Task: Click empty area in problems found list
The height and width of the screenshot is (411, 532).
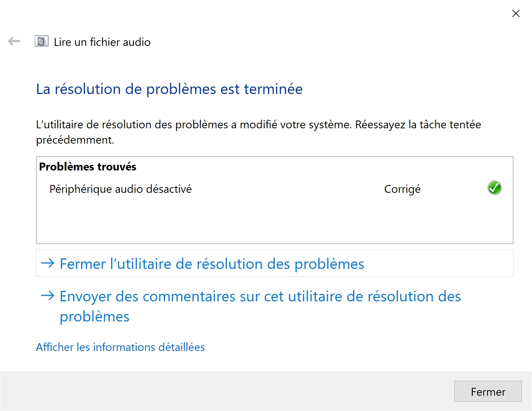Action: tap(275, 222)
